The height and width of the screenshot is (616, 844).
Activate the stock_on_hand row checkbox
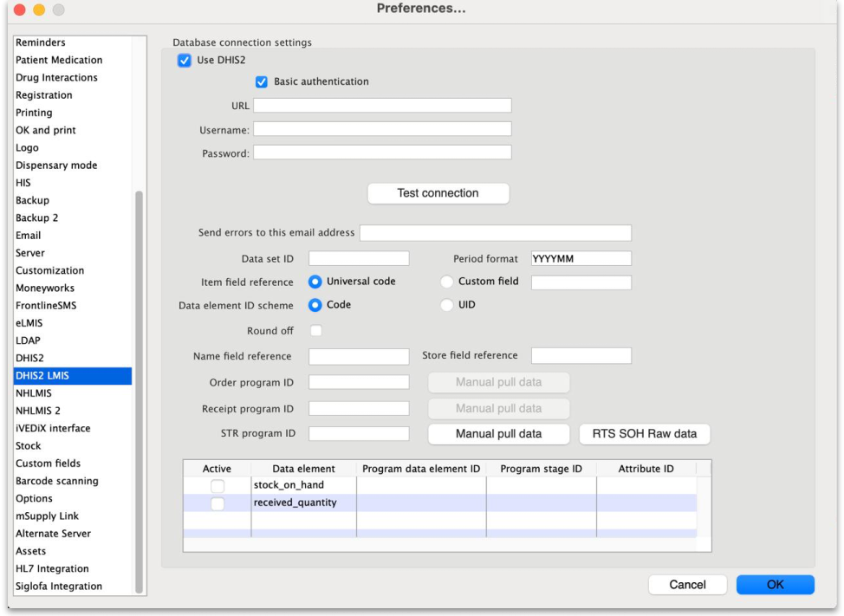(x=217, y=486)
